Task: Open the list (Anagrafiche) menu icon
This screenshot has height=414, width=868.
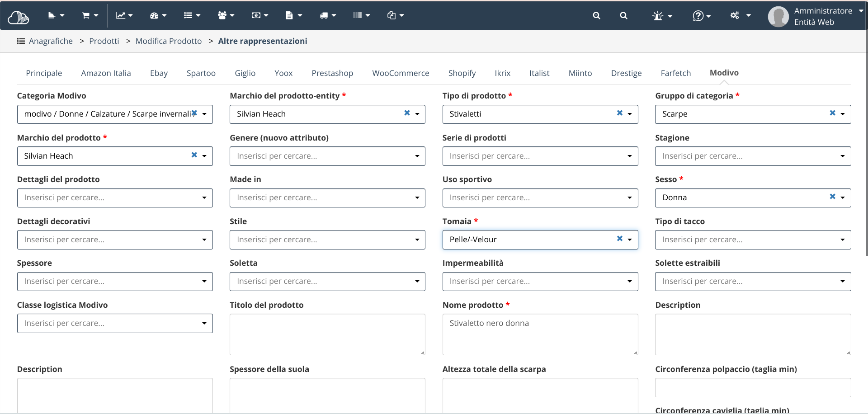Action: coord(192,15)
